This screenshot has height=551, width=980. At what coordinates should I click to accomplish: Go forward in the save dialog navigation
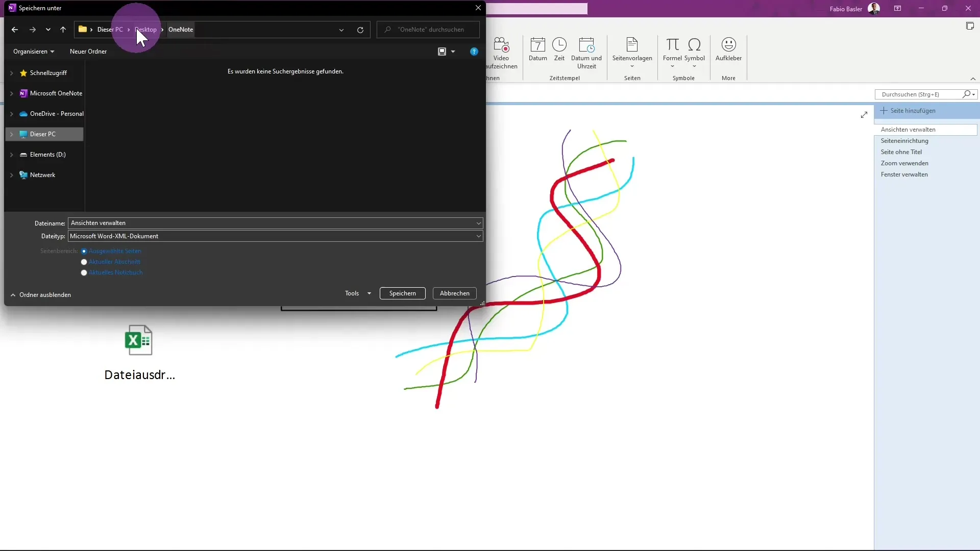[x=33, y=30]
